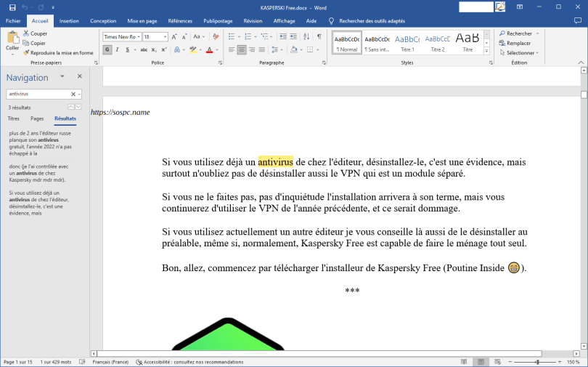Apply the Sans interligne style
Image resolution: width=588 pixels, height=367 pixels.
377,43
